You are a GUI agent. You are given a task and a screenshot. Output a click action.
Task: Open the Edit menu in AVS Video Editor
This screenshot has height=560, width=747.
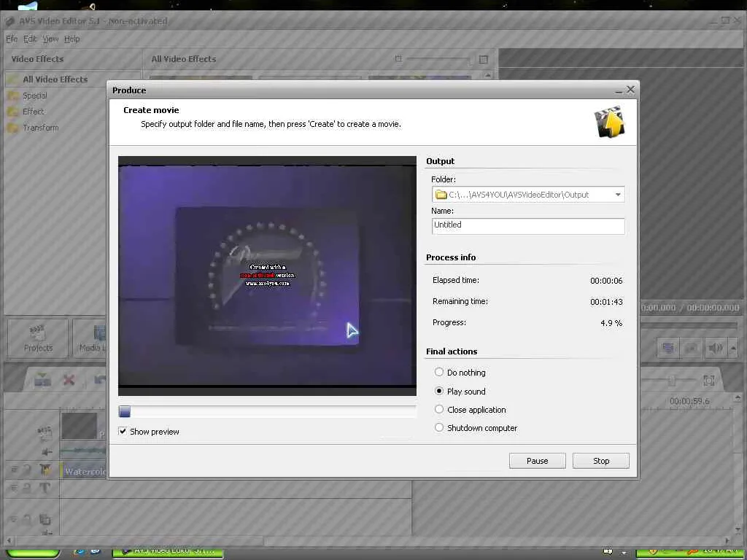pyautogui.click(x=30, y=39)
